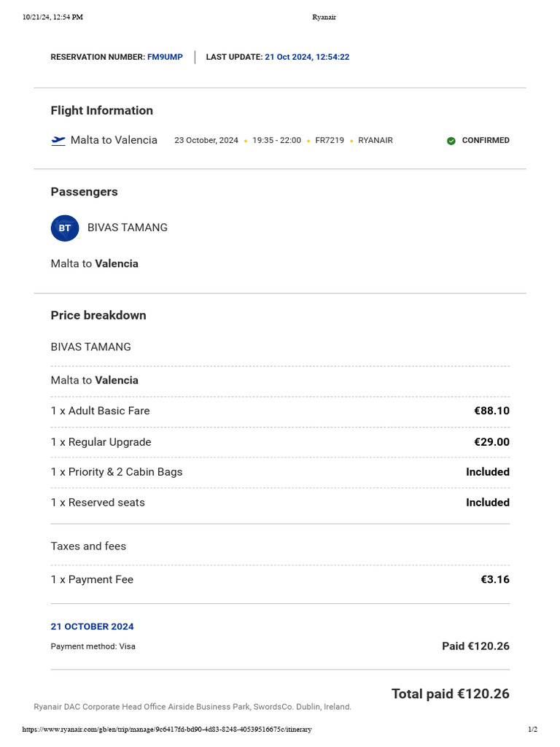This screenshot has width=560, height=747.
Task: Click the page number indicator 1/2
Action: (x=532, y=729)
